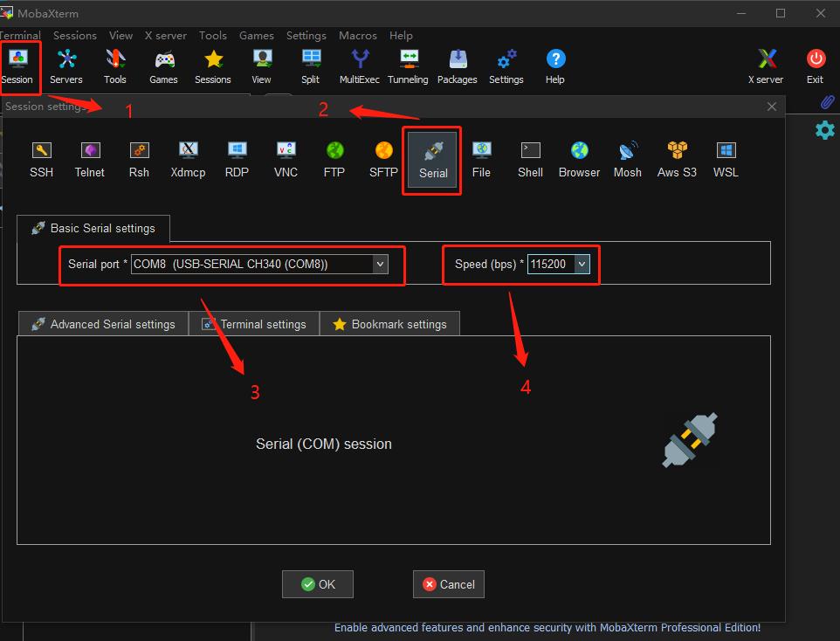This screenshot has height=641, width=840.
Task: Click the paperclip icon at right edge
Action: (x=827, y=102)
